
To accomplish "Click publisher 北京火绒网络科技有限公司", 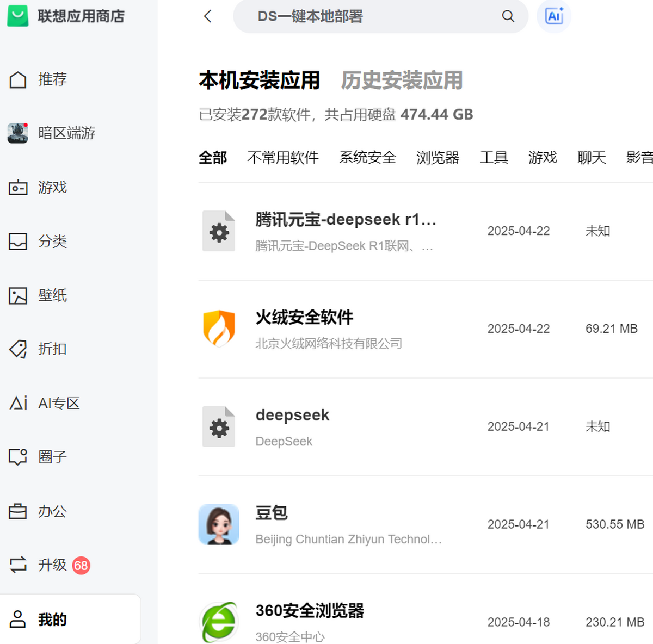I will click(329, 344).
